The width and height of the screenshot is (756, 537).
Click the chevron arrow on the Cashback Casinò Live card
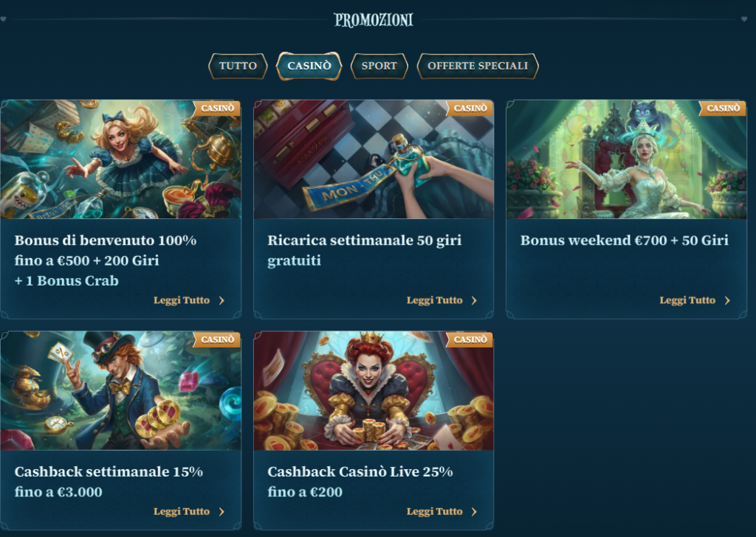pos(475,511)
